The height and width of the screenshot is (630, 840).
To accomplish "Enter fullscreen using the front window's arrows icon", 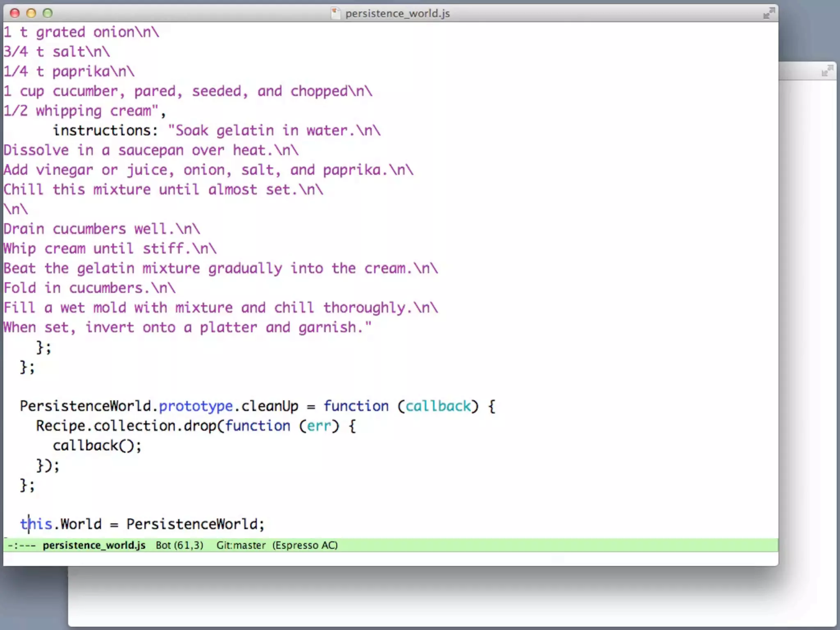I will [769, 13].
